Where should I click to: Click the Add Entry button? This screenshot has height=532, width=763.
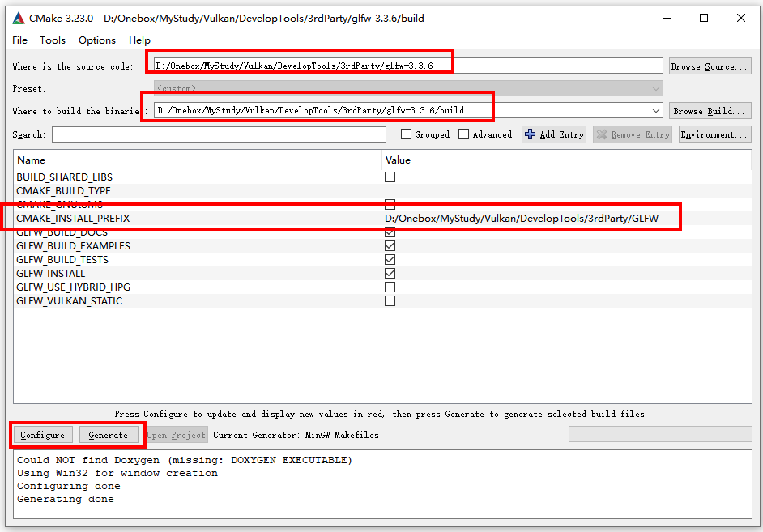point(554,134)
